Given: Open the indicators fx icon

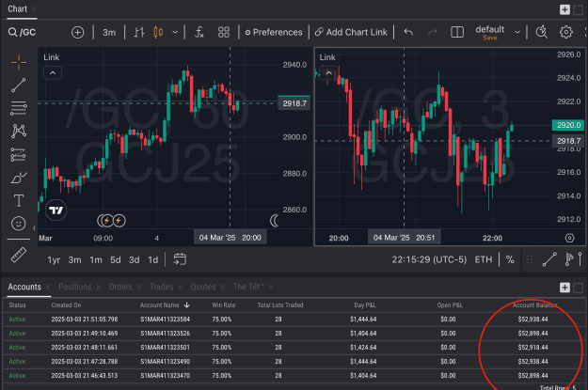Looking at the screenshot, I should click(199, 32).
